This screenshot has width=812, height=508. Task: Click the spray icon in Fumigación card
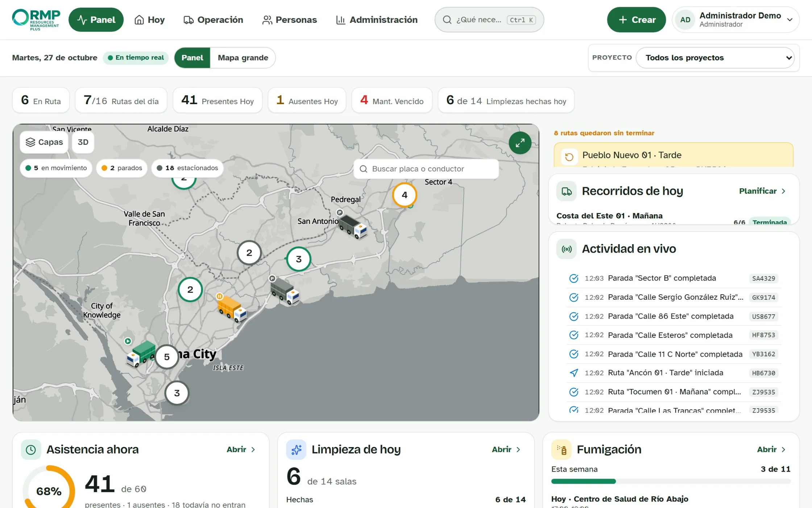coord(562,450)
